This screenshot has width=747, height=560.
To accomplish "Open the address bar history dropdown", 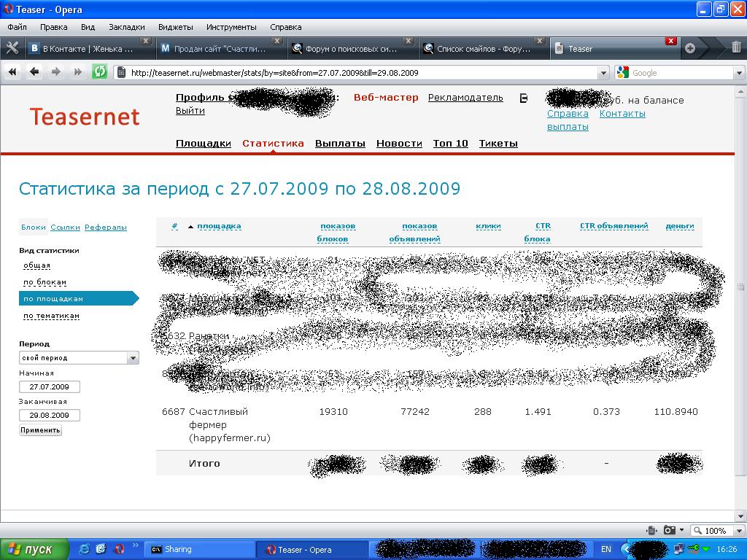I will pyautogui.click(x=603, y=73).
